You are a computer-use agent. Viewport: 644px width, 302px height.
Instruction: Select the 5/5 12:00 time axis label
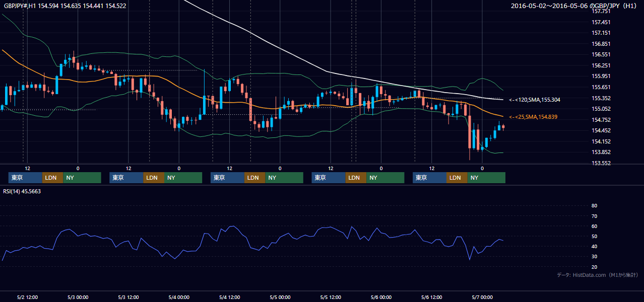[x=331, y=297]
